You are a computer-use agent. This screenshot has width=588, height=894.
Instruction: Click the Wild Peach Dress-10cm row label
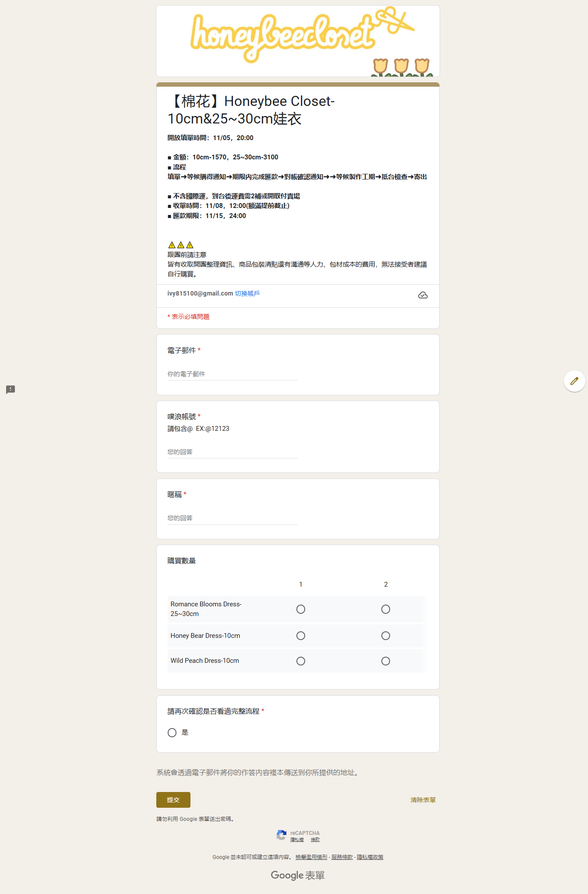pos(205,661)
